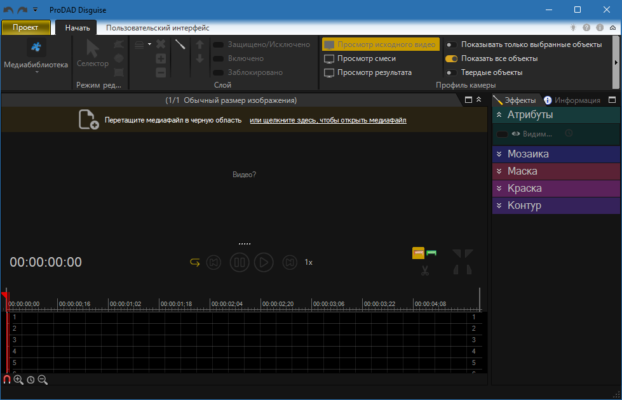Toggle Заблокировано layer switch

pyautogui.click(x=218, y=73)
